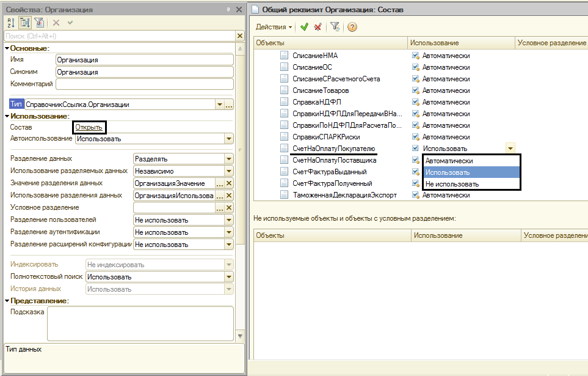
Task: Expand the Разделение данных dropdown
Action: point(229,159)
